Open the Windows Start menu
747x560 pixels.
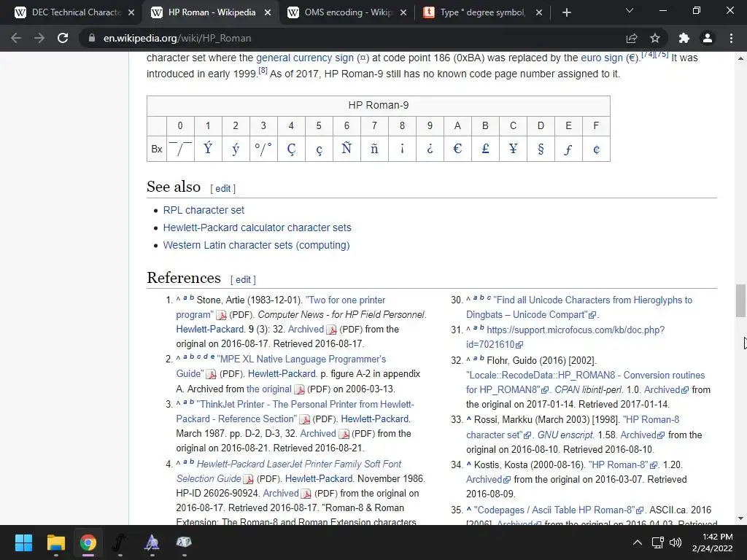[23, 542]
